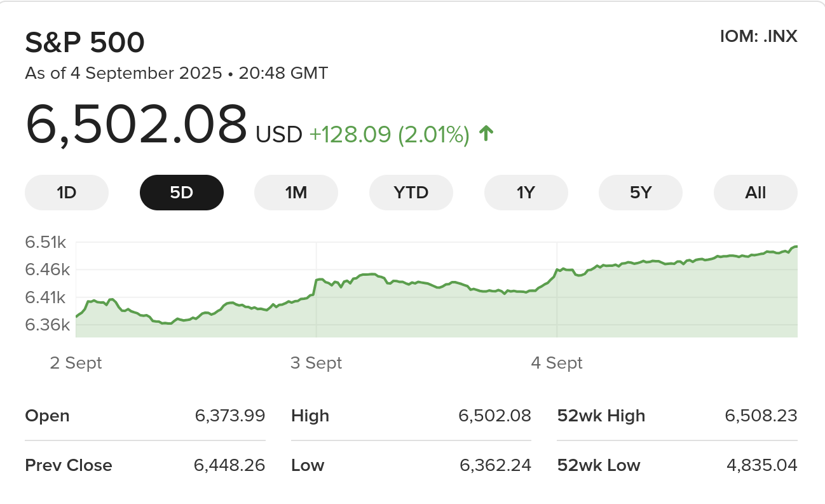Click the S&P 500 title
The width and height of the screenshot is (825, 504).
pos(85,43)
